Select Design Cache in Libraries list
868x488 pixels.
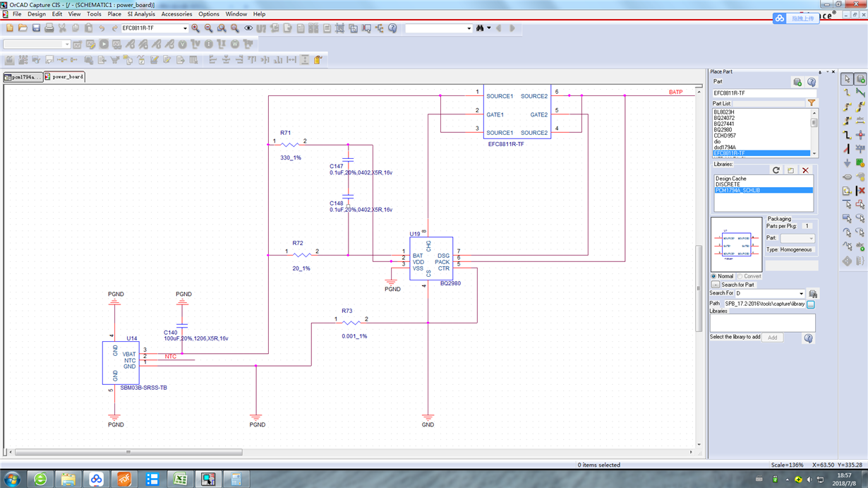click(730, 179)
